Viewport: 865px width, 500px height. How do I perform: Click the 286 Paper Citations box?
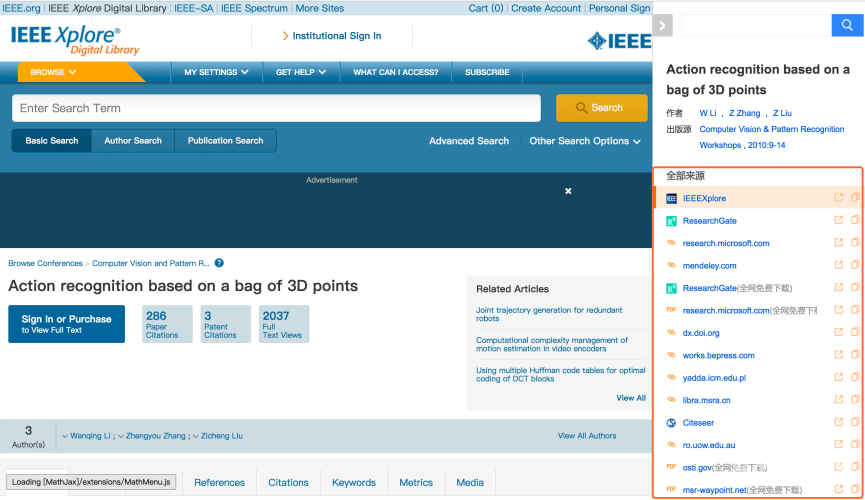coord(167,324)
